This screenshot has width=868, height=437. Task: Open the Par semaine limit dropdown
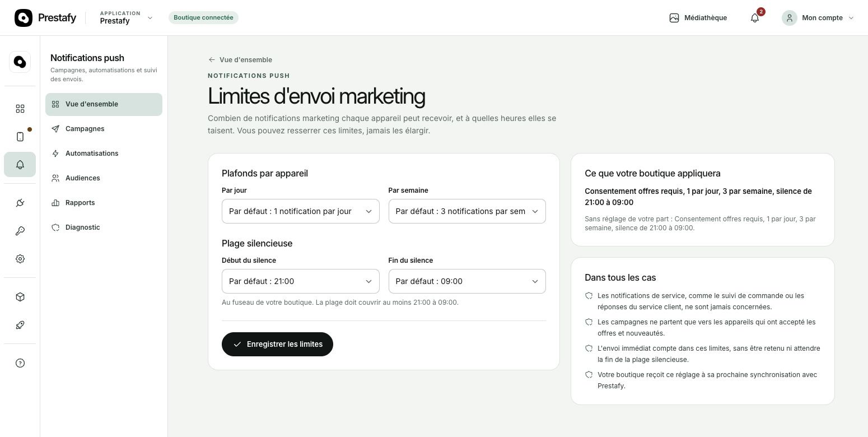click(467, 211)
